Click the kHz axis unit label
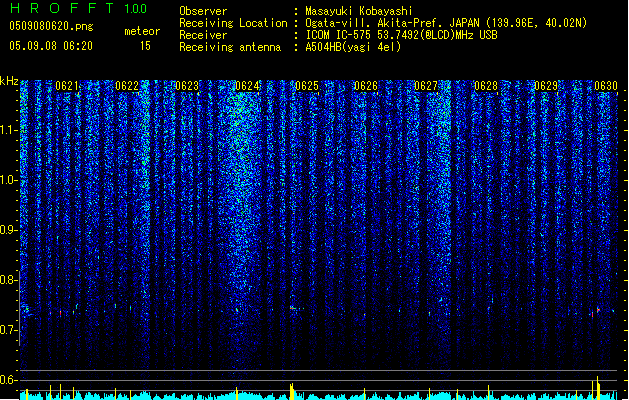 (9, 81)
